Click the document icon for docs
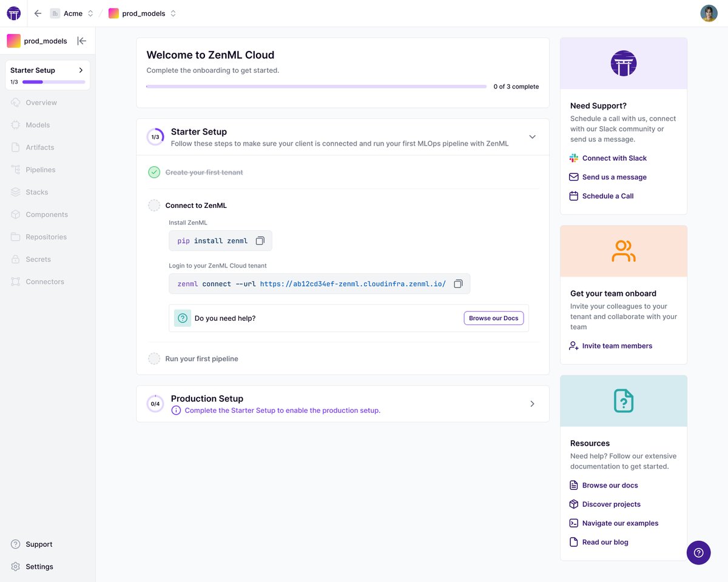Viewport: 728px width, 582px height. pyautogui.click(x=574, y=486)
